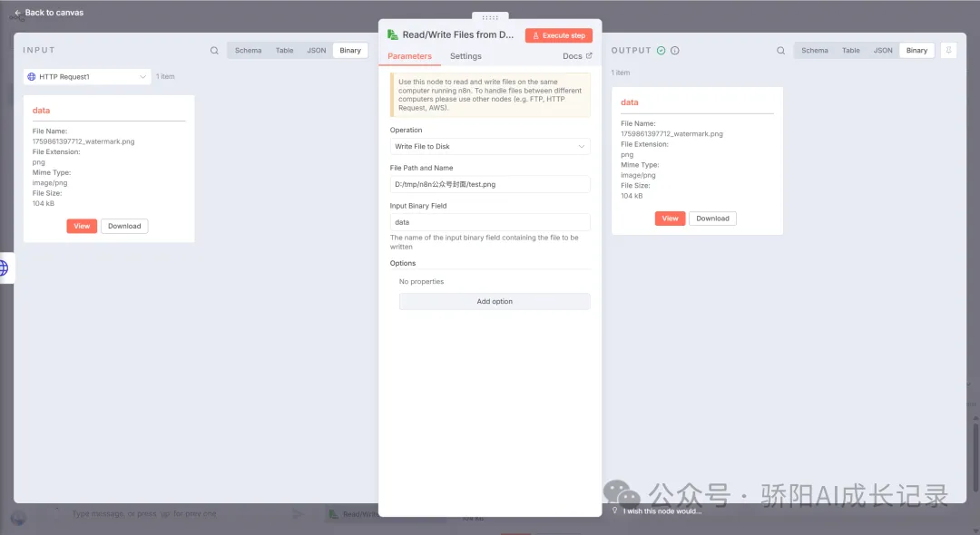Image resolution: width=980 pixels, height=535 pixels.
Task: Pin the output data
Action: pos(948,51)
